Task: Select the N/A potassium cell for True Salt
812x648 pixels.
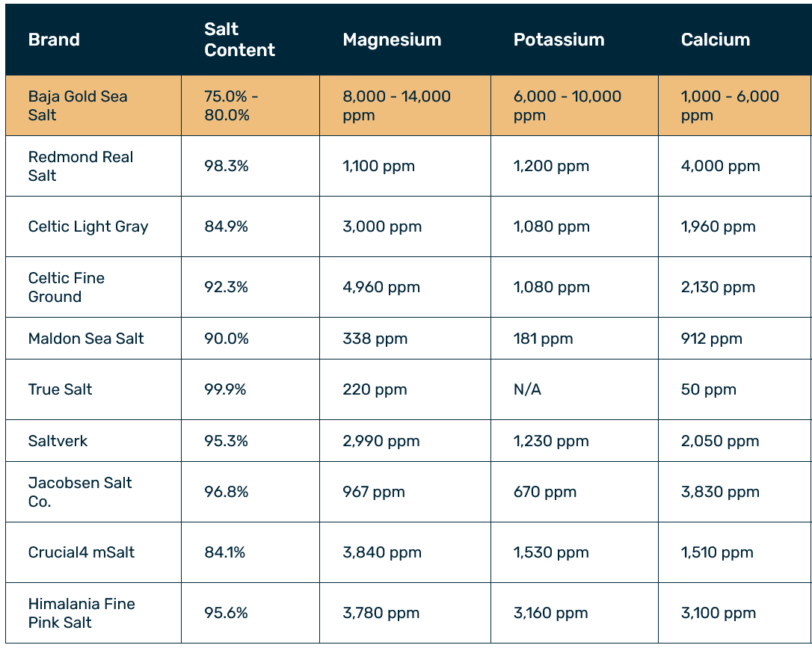Action: [575, 389]
